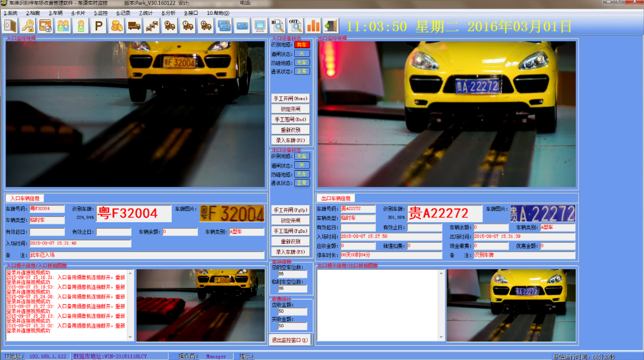Image resolution: width=644 pixels, height=360 pixels.
Task: Click the exit snapshot thumbnail of yellow car
Action: point(511,305)
